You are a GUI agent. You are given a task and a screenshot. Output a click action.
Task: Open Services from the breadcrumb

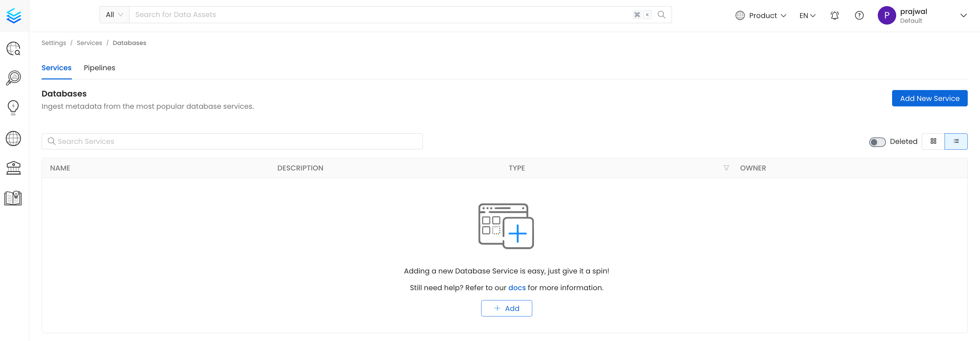[x=89, y=43]
